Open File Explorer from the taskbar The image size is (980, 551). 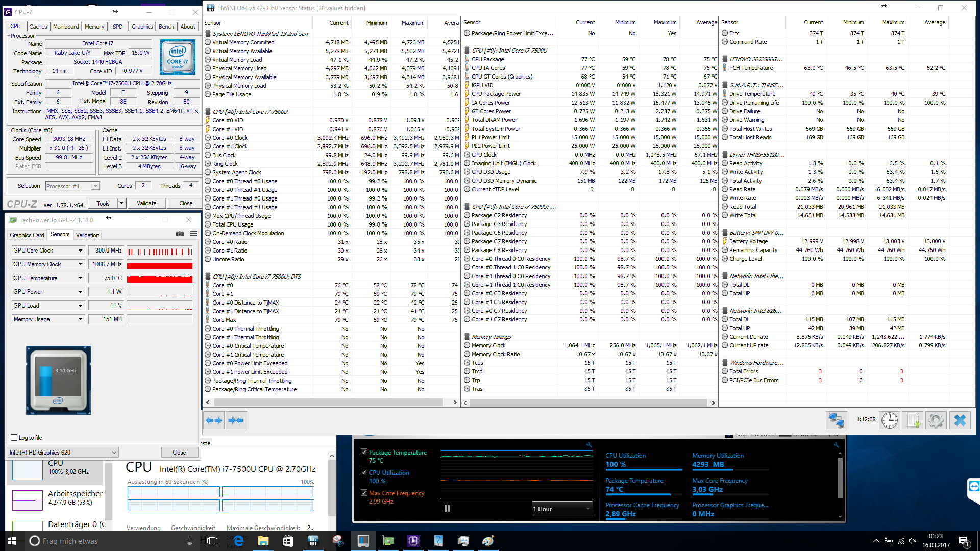point(263,541)
